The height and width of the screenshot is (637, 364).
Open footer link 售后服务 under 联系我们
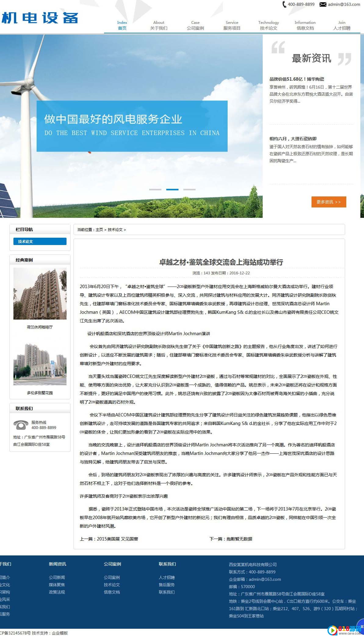tap(167, 585)
